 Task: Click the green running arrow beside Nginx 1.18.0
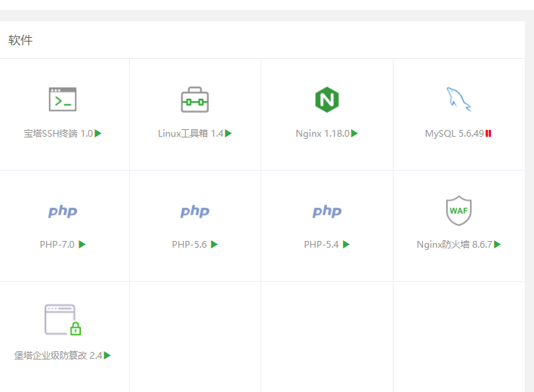(355, 134)
